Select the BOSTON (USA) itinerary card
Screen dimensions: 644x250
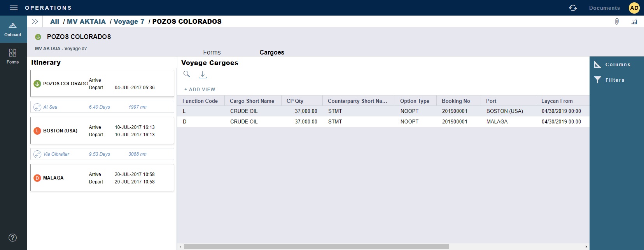102,131
